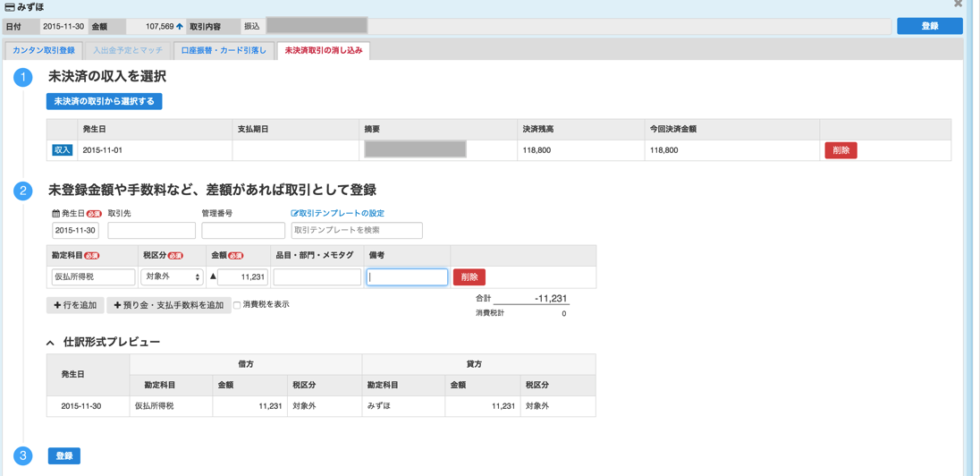This screenshot has width=980, height=476.
Task: Click the 品目・部門・メモタグ input field
Action: tap(317, 277)
